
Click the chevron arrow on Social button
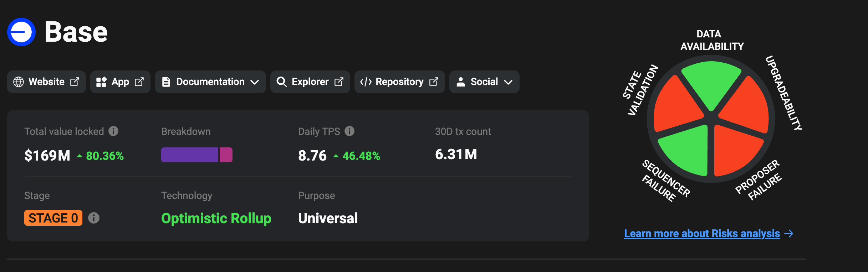click(x=508, y=82)
